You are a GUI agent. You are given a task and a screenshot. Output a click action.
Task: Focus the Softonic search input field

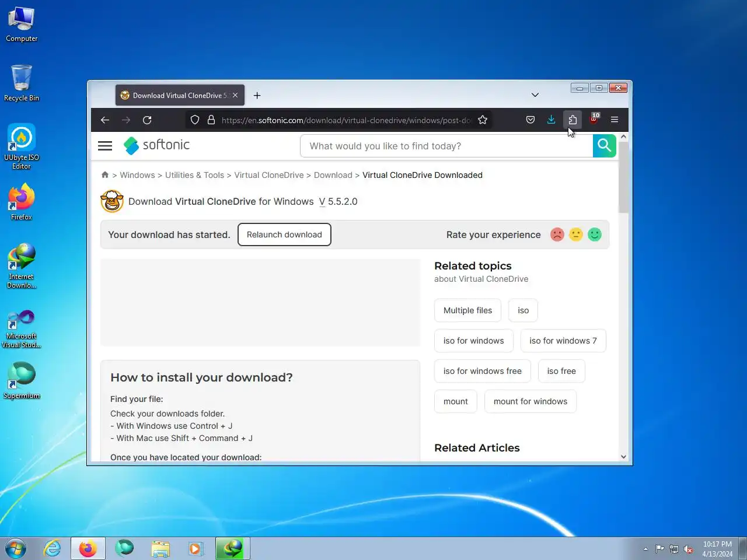click(446, 146)
